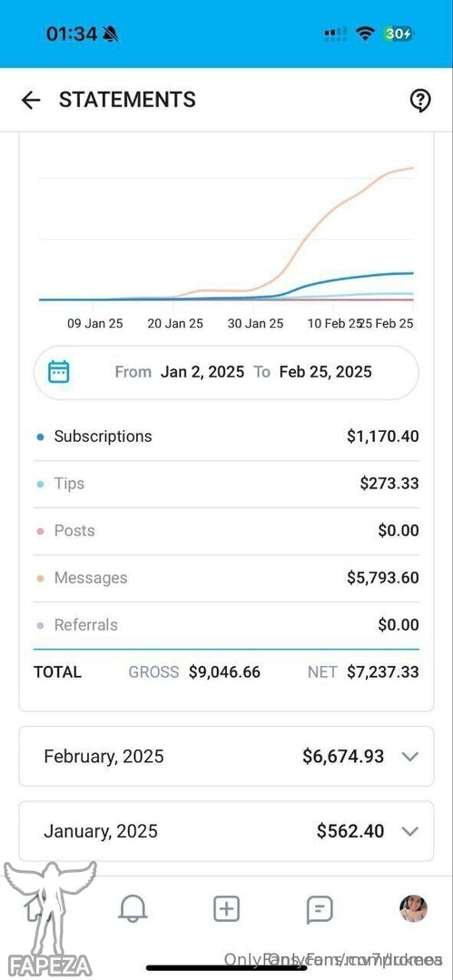Tap the Wi-Fi status icon
453x980 pixels.
point(365,34)
